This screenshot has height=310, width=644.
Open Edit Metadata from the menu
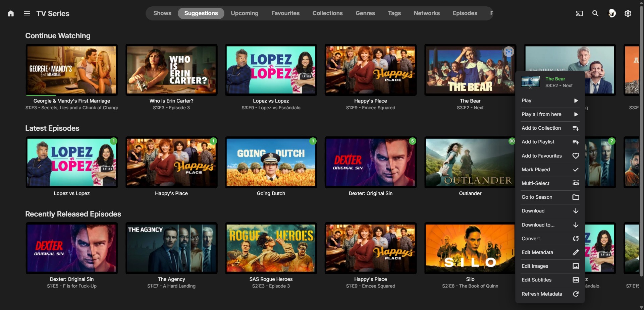point(550,252)
